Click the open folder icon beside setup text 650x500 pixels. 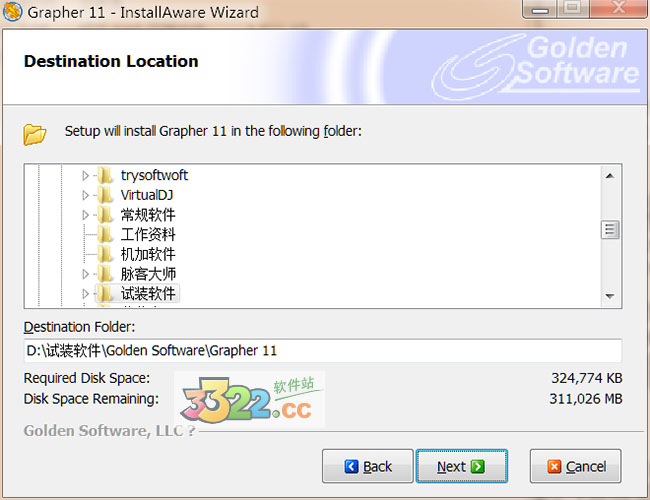(34, 134)
